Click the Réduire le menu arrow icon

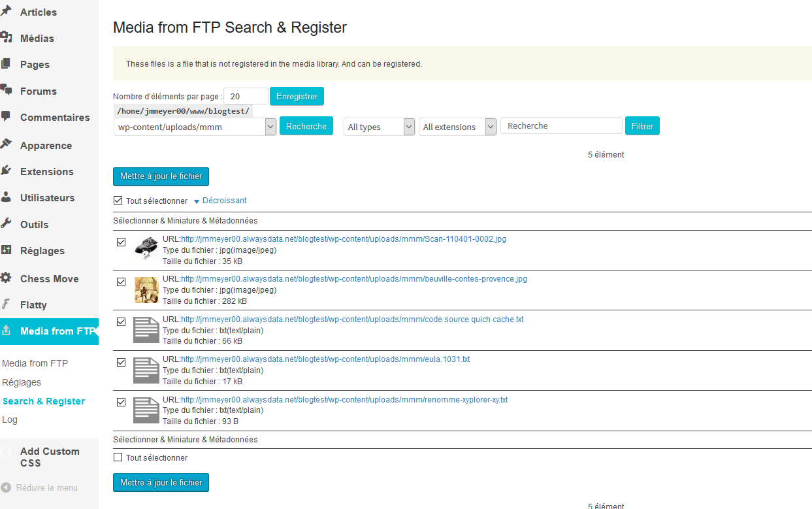[6, 487]
